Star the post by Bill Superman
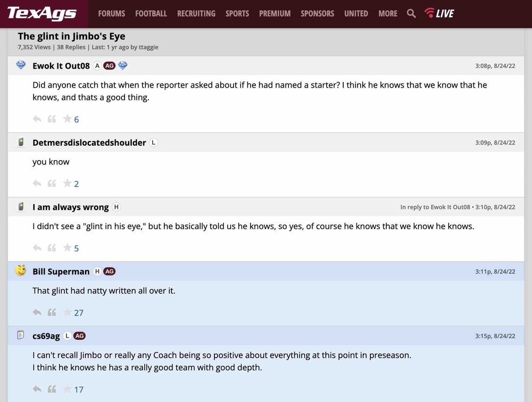532x402 pixels. tap(68, 313)
